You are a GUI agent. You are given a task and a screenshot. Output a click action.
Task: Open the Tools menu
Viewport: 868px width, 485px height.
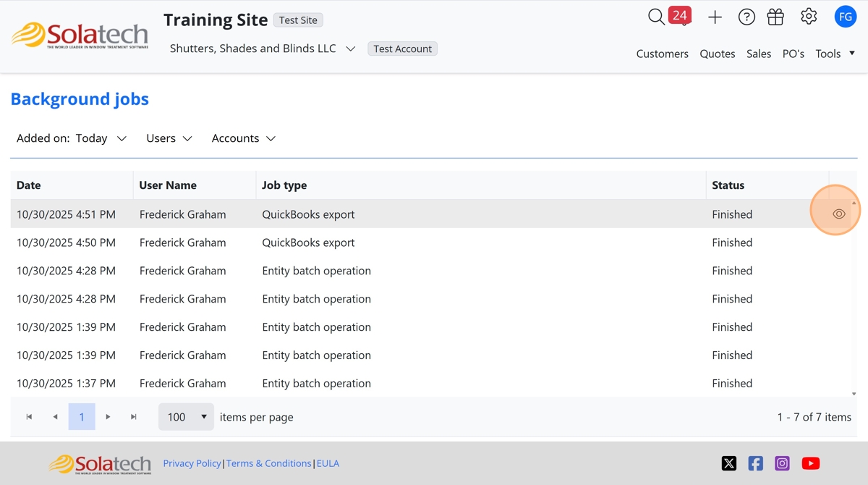(835, 54)
